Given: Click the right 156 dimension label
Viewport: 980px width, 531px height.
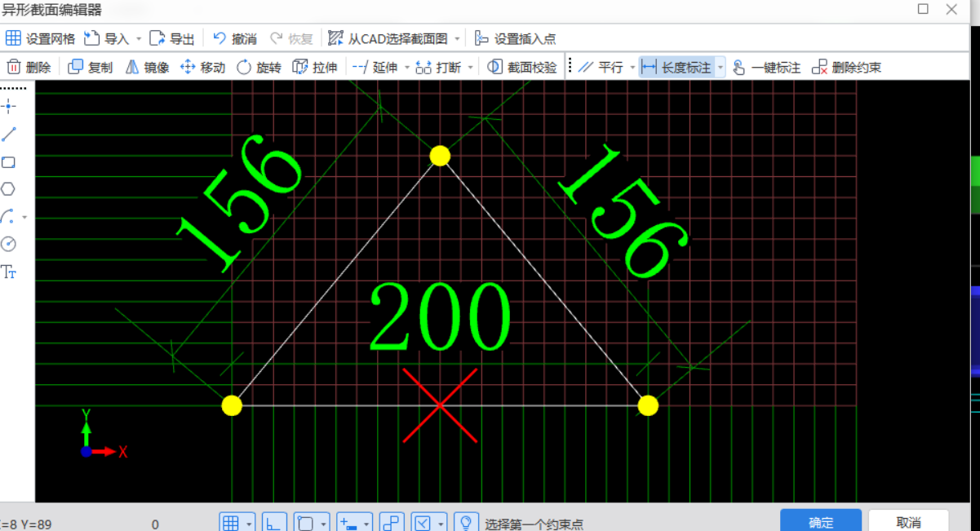Looking at the screenshot, I should tap(623, 211).
